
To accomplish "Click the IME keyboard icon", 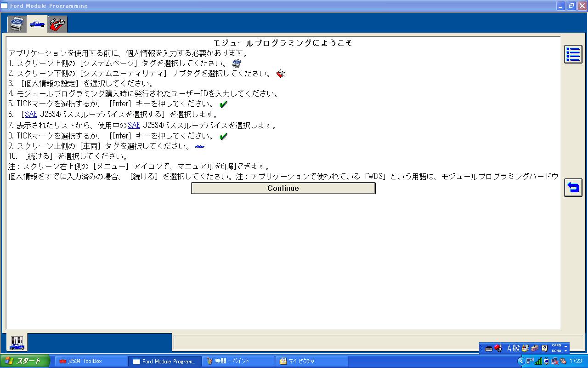I will pos(489,349).
